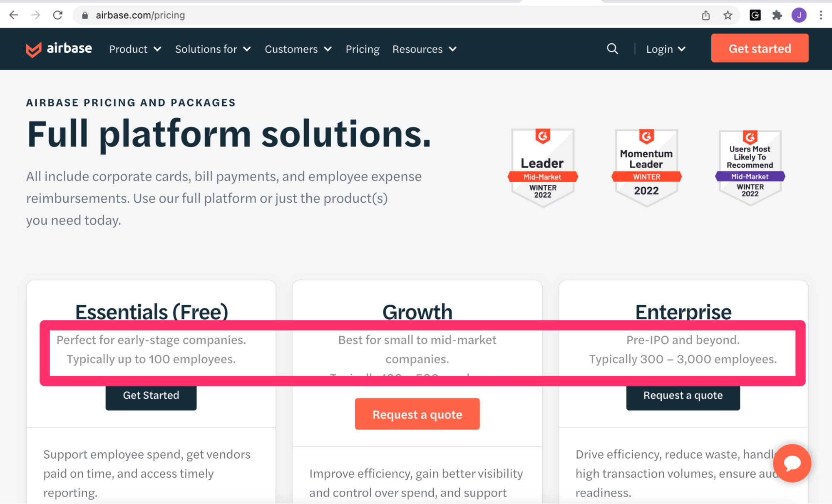Open the chat widget bubble
The image size is (832, 504).
(x=792, y=463)
